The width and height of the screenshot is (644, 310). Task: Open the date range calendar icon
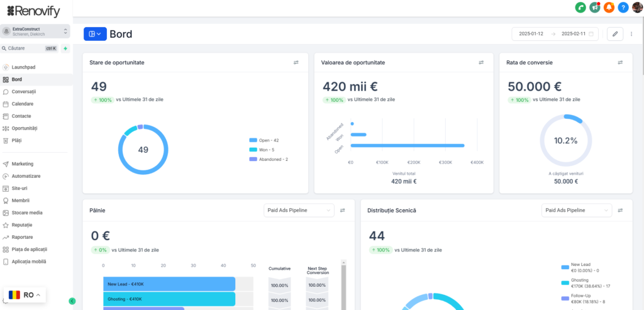click(x=591, y=34)
